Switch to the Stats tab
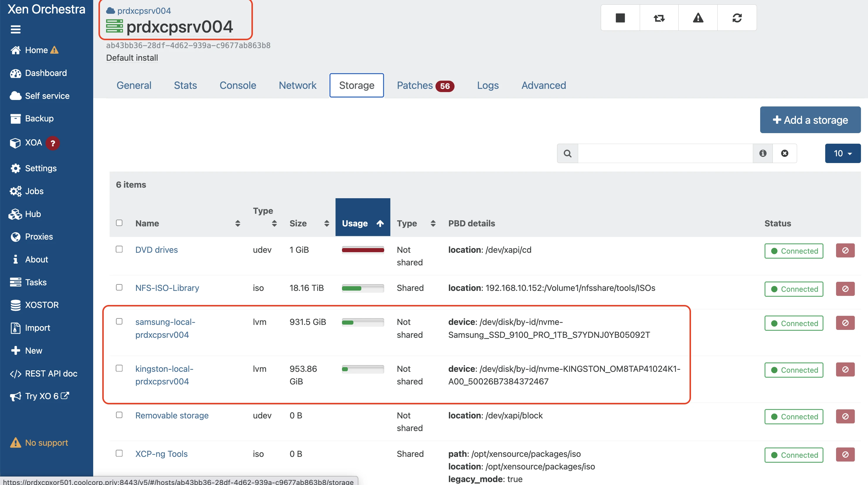 click(x=185, y=85)
